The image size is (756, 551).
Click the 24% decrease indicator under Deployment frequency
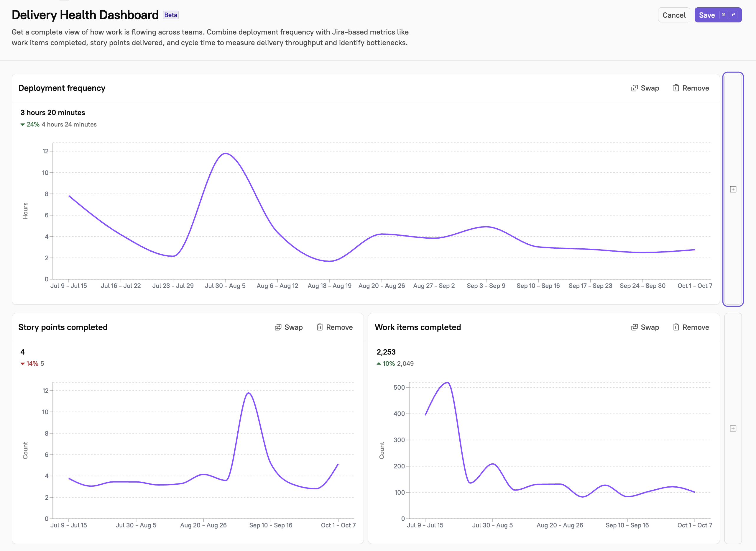coord(30,124)
